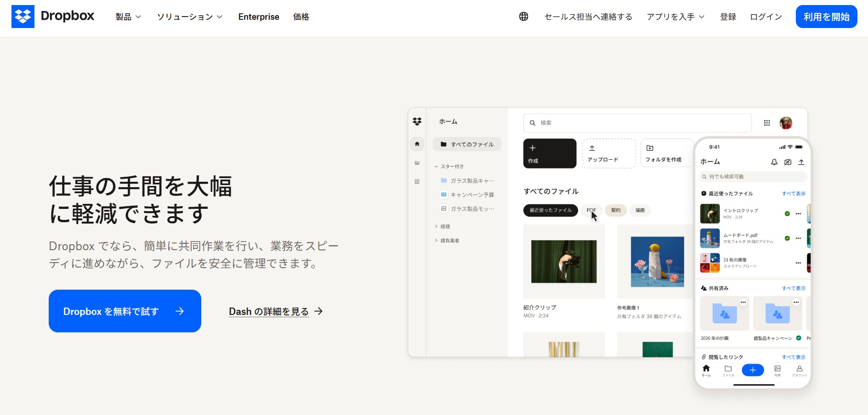
Task: Click the user avatar picture
Action: click(x=786, y=123)
